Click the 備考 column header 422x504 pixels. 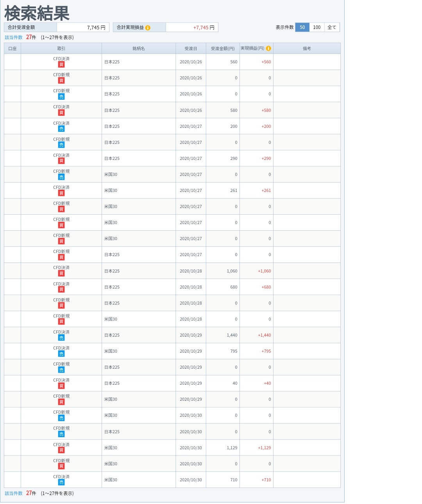pyautogui.click(x=307, y=48)
